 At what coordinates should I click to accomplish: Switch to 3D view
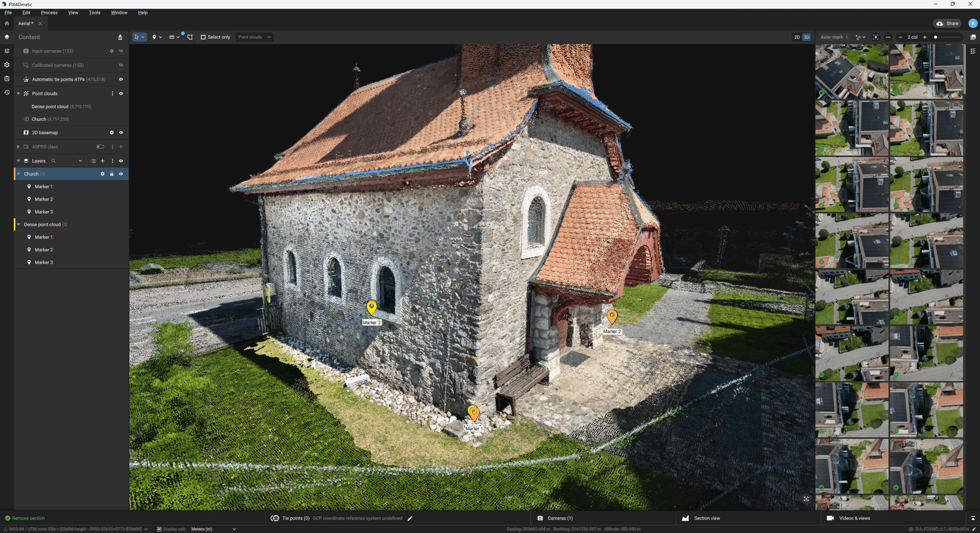click(806, 37)
